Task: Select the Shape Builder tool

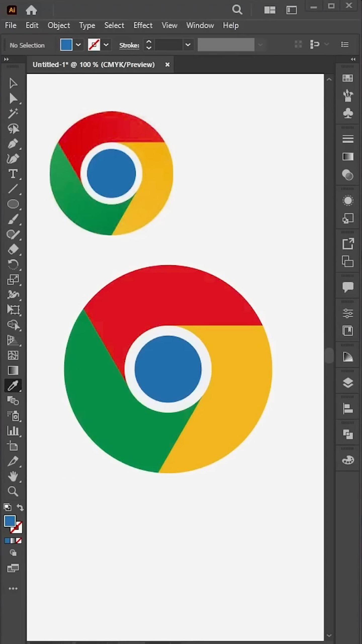Action: 13,325
